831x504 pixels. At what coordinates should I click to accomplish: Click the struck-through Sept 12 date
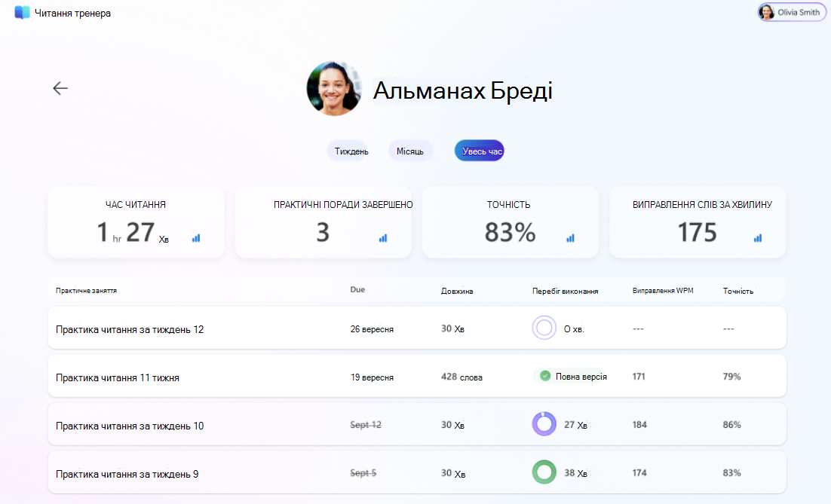pyautogui.click(x=366, y=425)
